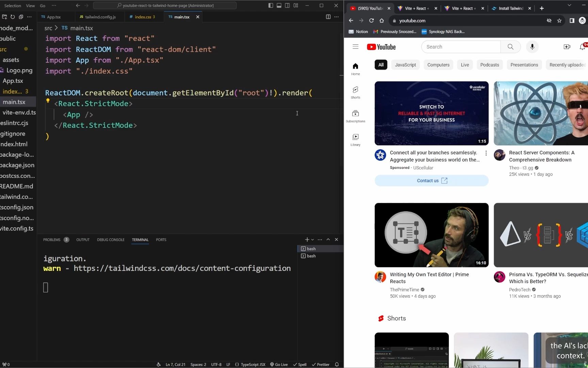Open Writing My Own Text Editor thumbnail
The image size is (588, 368).
pyautogui.click(x=431, y=235)
